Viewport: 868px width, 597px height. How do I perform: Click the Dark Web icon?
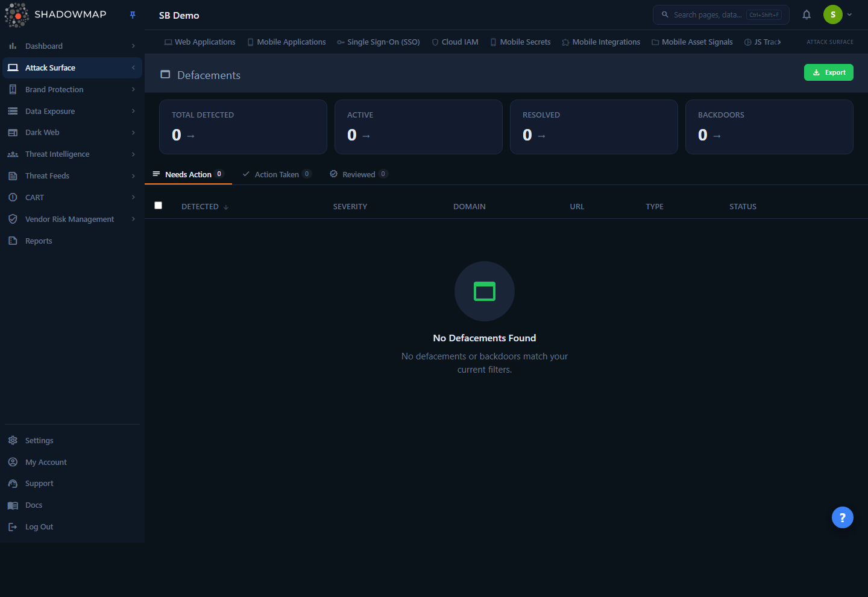pos(13,133)
